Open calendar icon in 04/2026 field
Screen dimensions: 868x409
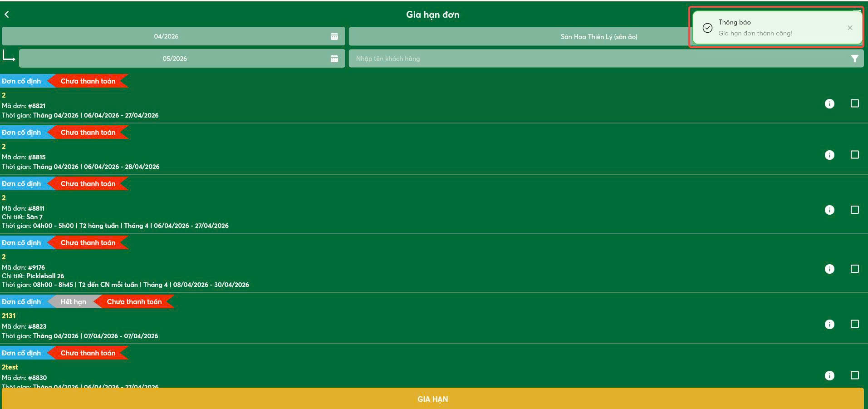coord(334,36)
